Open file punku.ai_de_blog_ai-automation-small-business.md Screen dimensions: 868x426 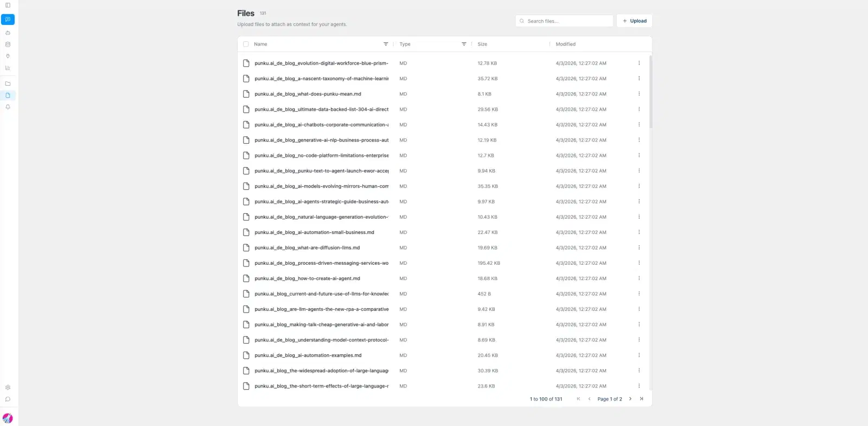314,232
